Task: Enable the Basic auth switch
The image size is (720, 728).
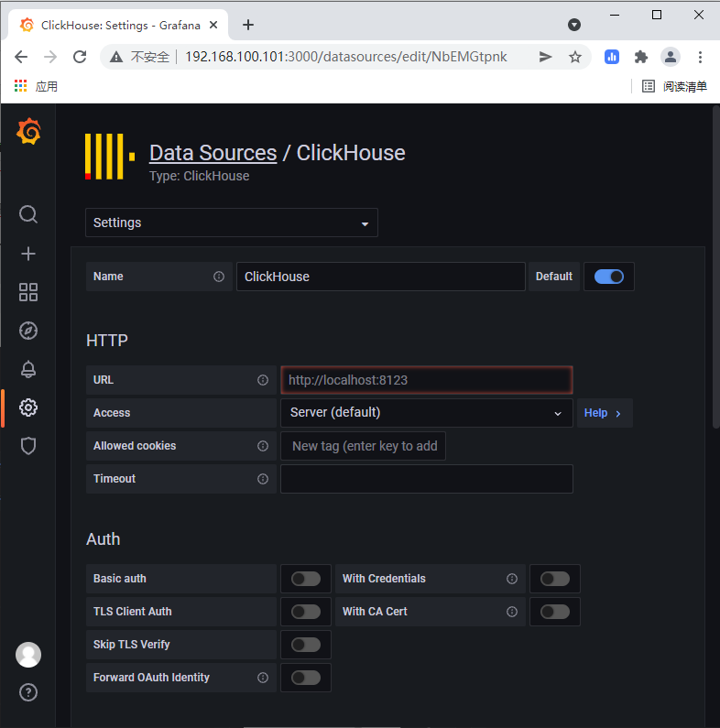Action: pyautogui.click(x=306, y=579)
